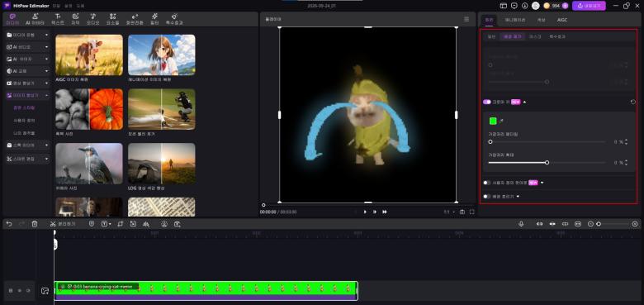
Task: Expand the AI Image sidebar category
Action: pos(27,59)
